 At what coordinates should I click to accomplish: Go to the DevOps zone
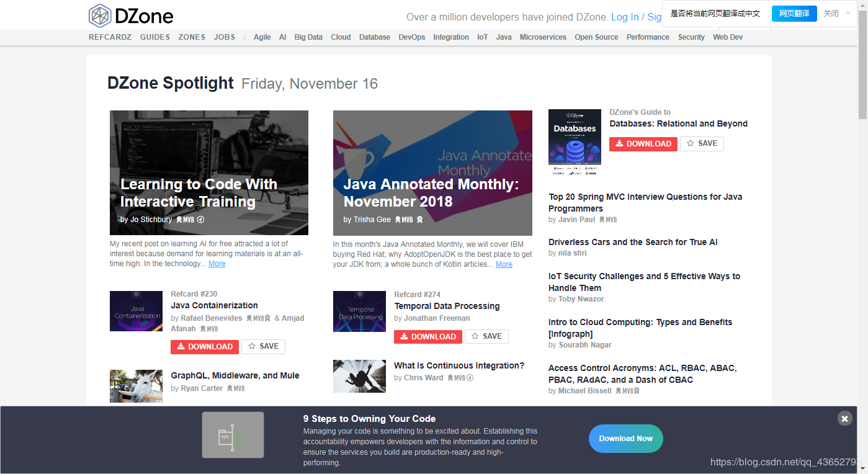pos(412,37)
